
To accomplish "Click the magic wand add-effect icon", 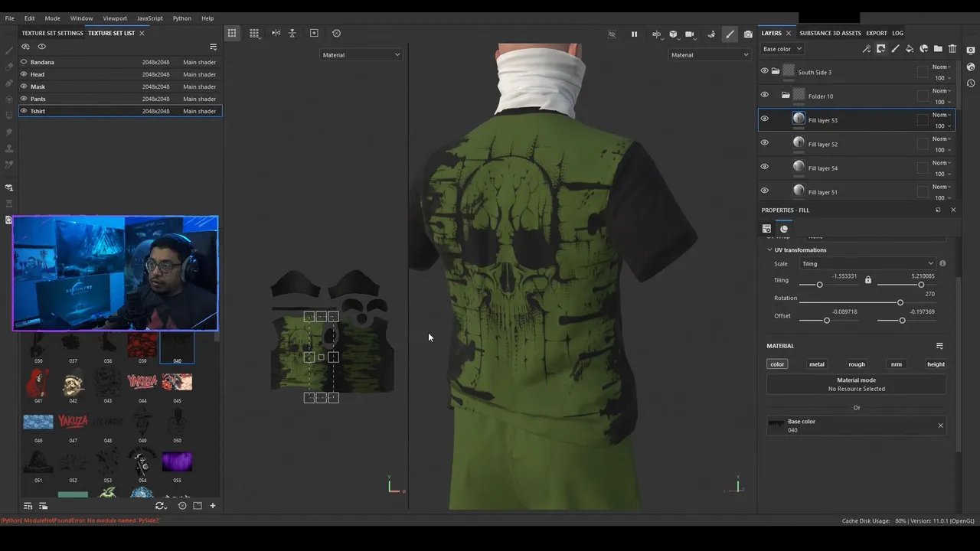I will [x=866, y=49].
